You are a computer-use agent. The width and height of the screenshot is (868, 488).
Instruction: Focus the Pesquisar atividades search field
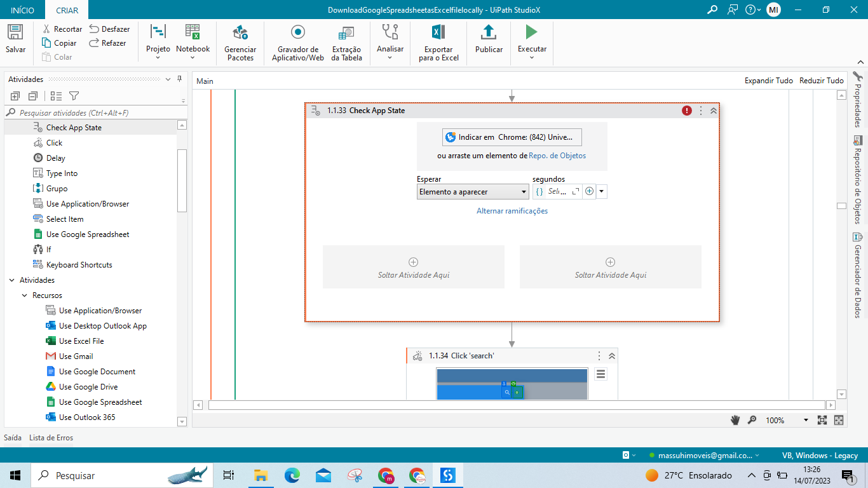95,112
